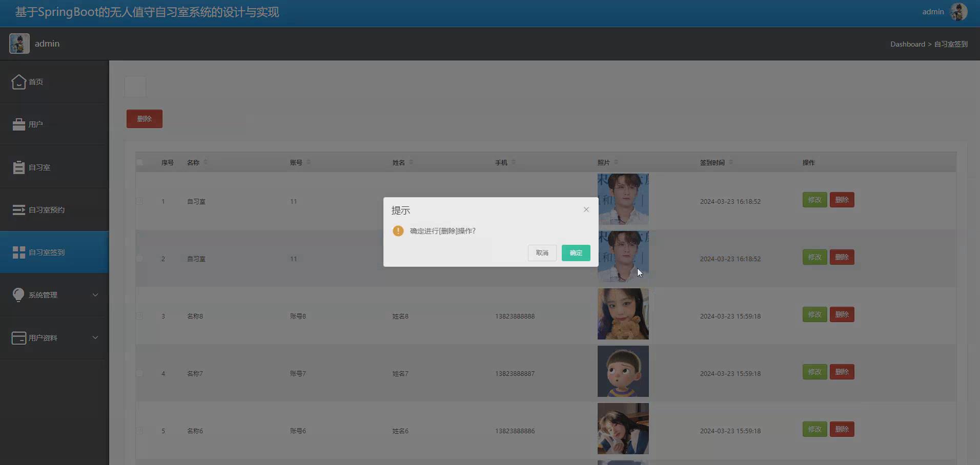
Task: Click the 首页 home icon in sidebar
Action: coord(19,82)
